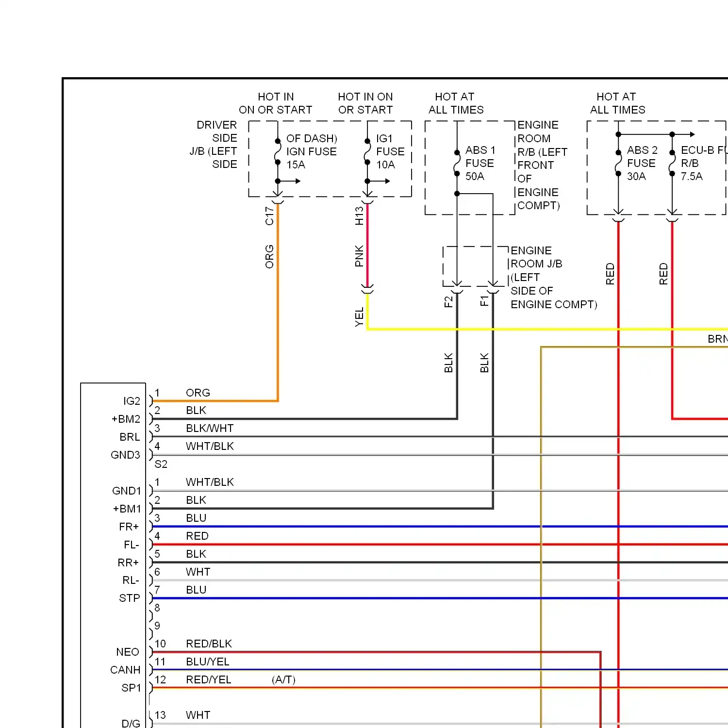728x728 pixels.
Task: Select the BLK/WHT wire color text
Action: (210, 428)
